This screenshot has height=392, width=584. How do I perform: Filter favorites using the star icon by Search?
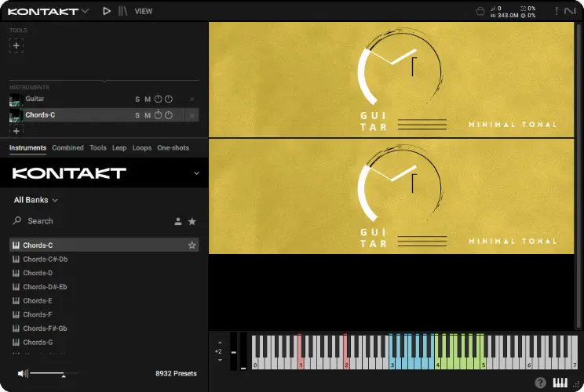click(192, 222)
